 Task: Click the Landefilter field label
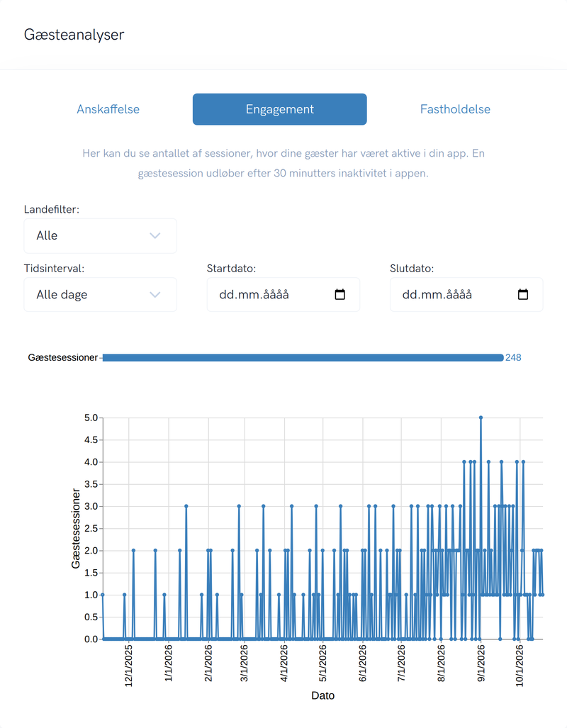coord(52,209)
